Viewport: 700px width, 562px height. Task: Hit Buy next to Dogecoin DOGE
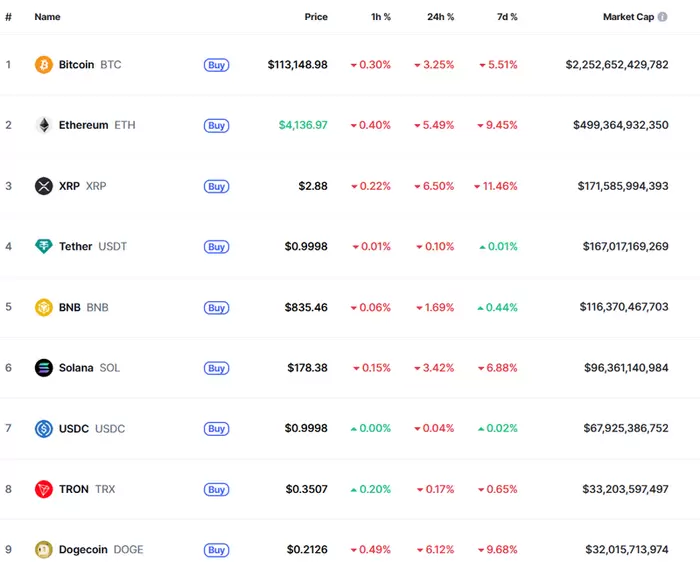[216, 550]
